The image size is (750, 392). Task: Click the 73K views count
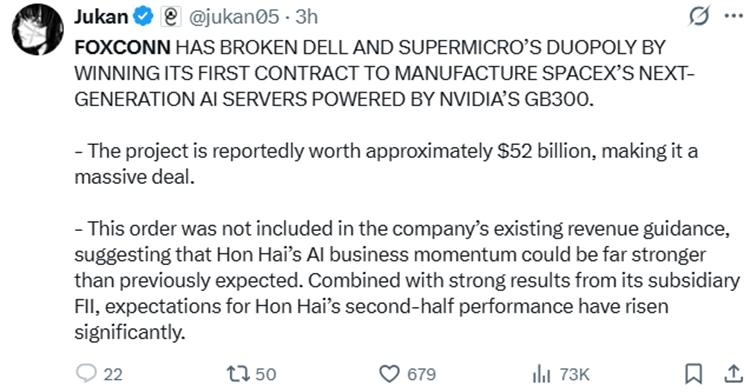click(574, 374)
